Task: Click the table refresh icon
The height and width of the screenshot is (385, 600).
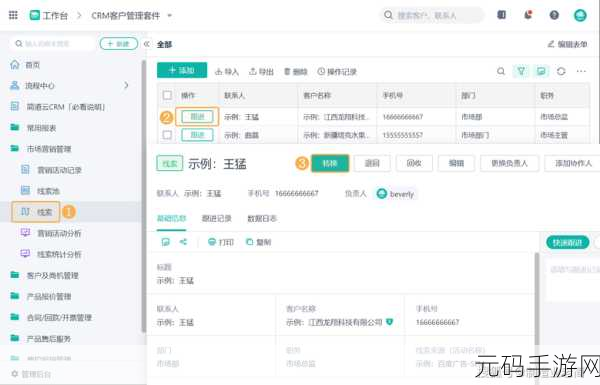Action: coord(561,71)
